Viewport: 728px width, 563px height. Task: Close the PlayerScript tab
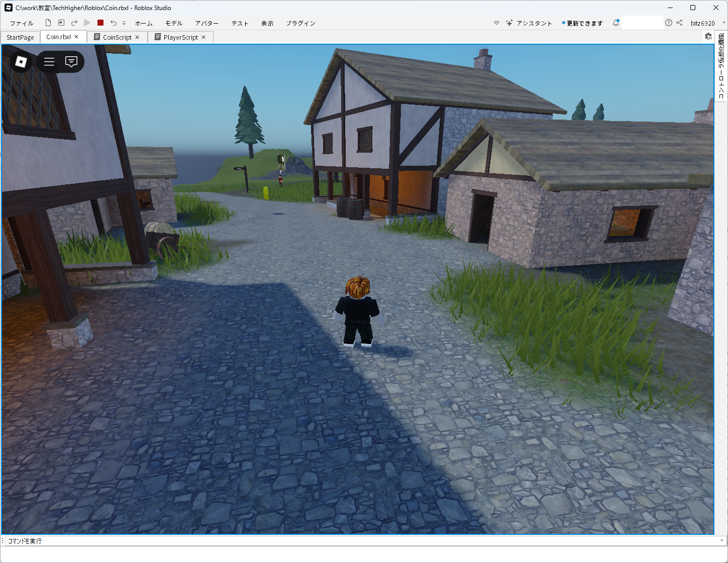click(203, 37)
